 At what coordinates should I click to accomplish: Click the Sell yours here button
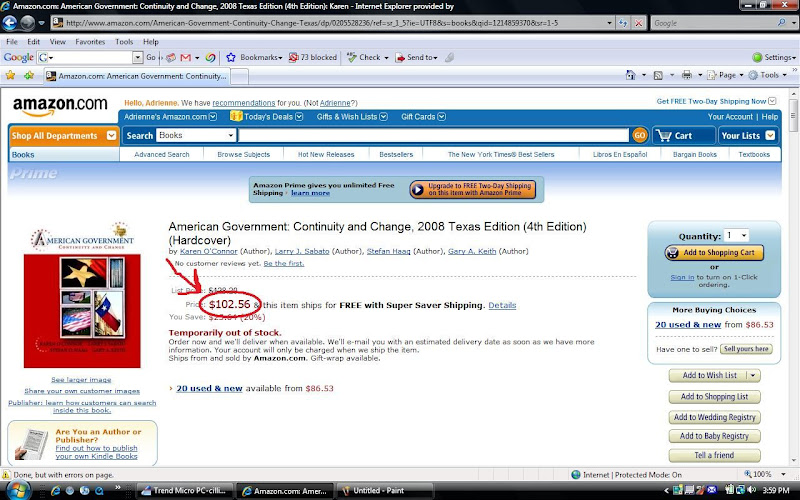pyautogui.click(x=746, y=349)
